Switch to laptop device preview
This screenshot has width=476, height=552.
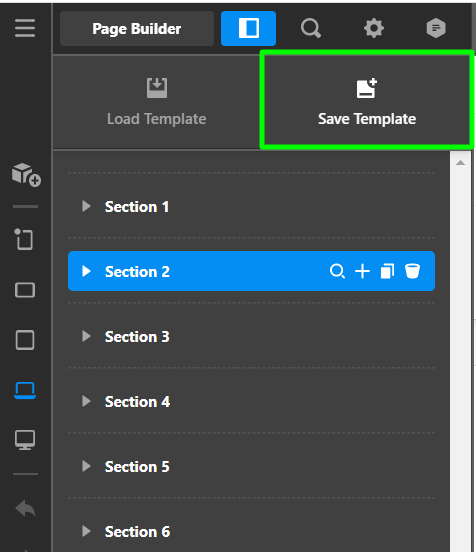pos(25,390)
